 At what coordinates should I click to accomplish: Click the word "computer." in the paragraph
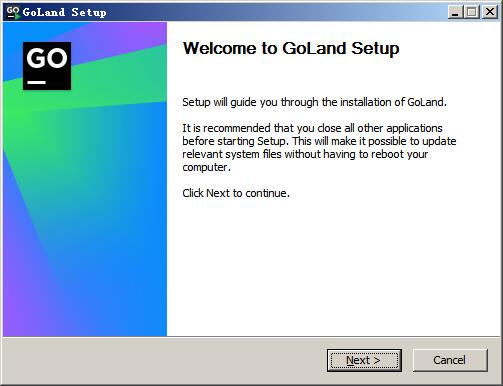coord(206,167)
